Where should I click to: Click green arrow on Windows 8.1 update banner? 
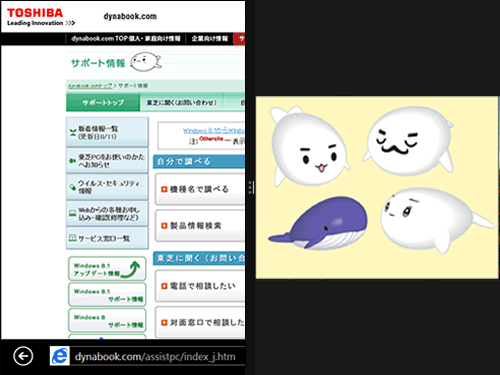[131, 270]
